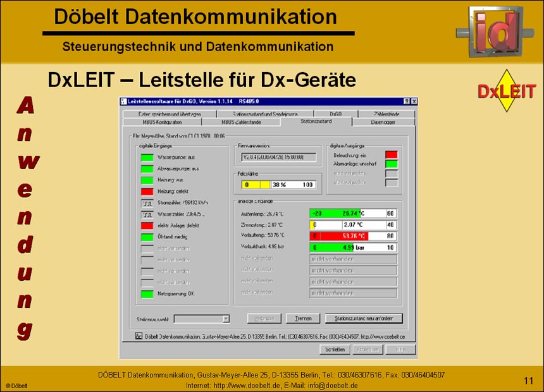This screenshot has width=544, height=392.
Task: Expand the Stationsauswahl dropdown arrow
Action: [226, 319]
